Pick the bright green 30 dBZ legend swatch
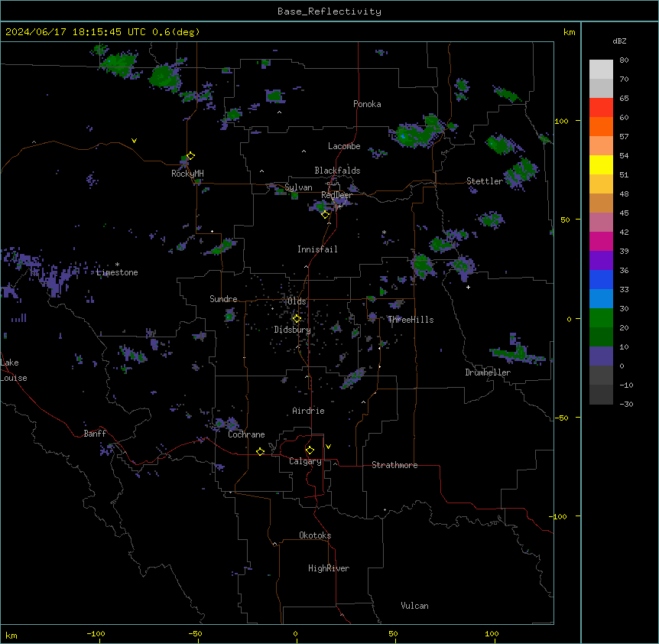The height and width of the screenshot is (644, 659). [x=601, y=318]
